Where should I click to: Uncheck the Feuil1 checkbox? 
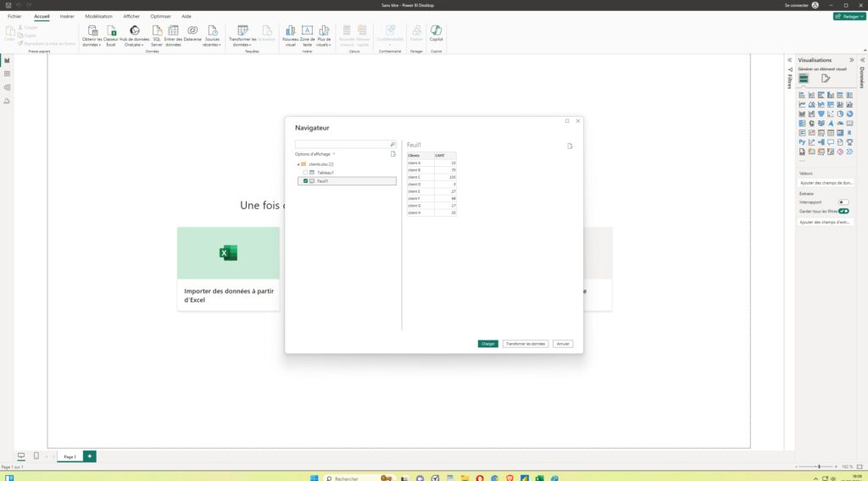(x=305, y=180)
